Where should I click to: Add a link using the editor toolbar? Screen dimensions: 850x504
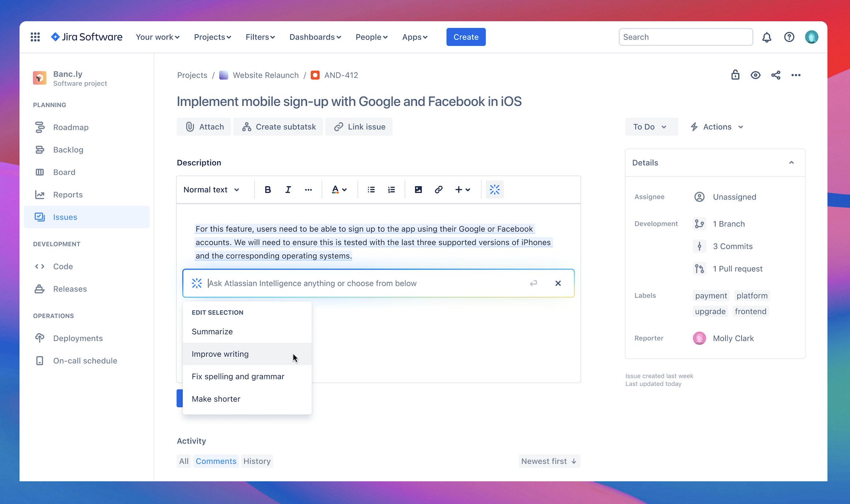[438, 189]
